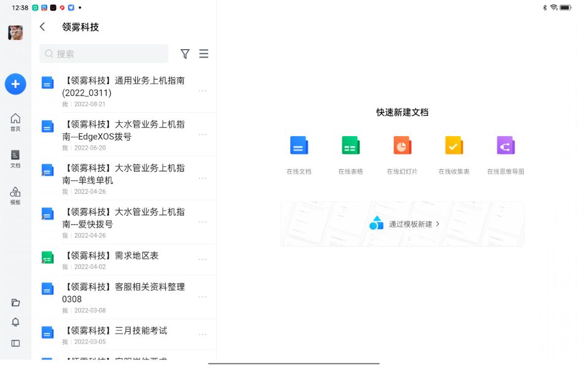This screenshot has width=588, height=368.
Task: Open more options for 三月技能考试
Action: click(x=202, y=334)
